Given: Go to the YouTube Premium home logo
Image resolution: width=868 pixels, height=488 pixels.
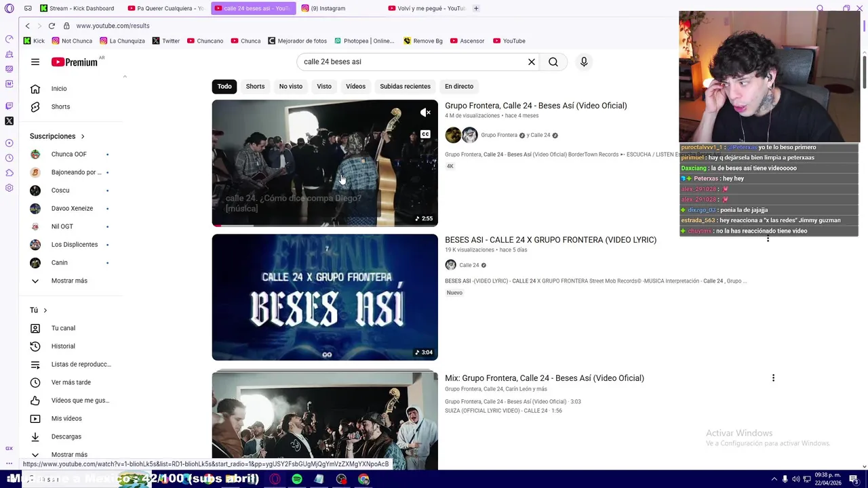Looking at the screenshot, I should (75, 62).
